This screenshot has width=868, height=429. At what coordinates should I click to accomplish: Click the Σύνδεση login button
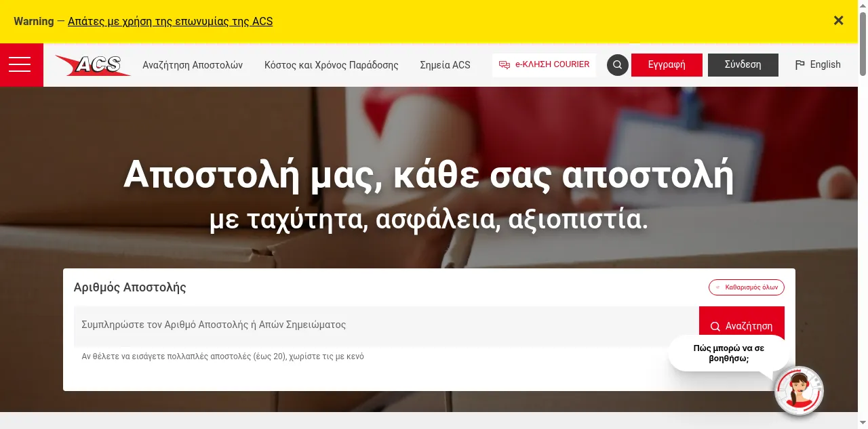[743, 65]
